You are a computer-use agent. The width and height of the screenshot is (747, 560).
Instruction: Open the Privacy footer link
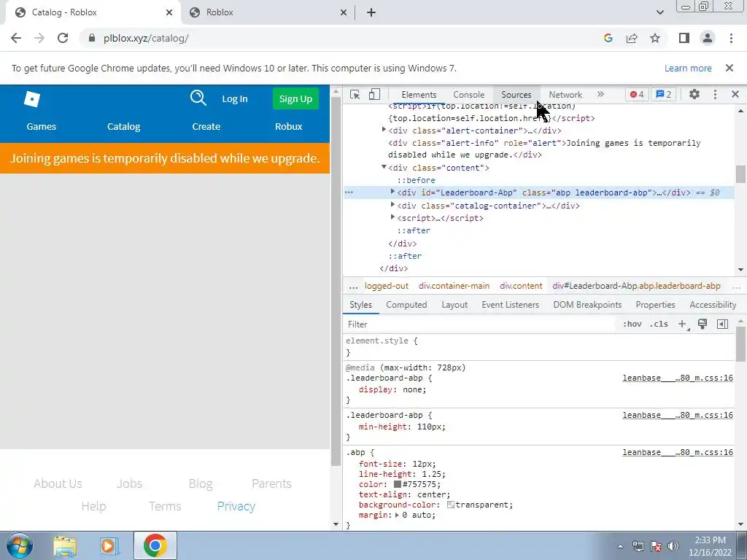coord(236,506)
